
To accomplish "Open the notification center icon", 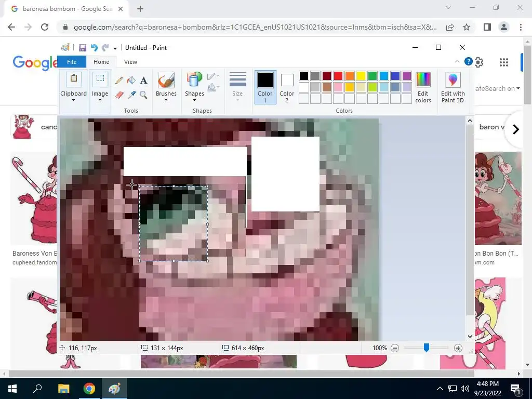I will pos(515,389).
